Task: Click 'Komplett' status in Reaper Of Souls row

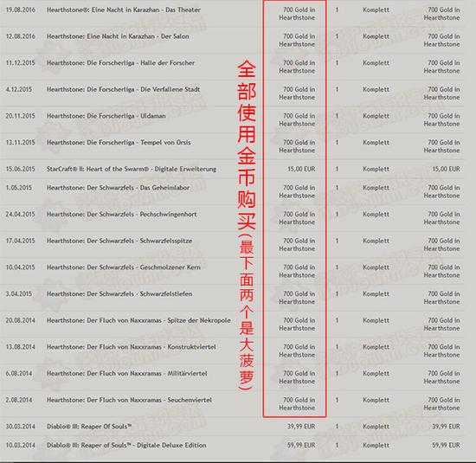Action: 376,427
